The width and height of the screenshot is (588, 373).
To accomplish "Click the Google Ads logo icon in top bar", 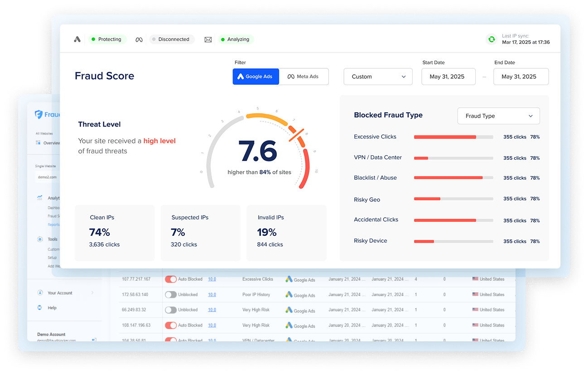I will 77,39.
